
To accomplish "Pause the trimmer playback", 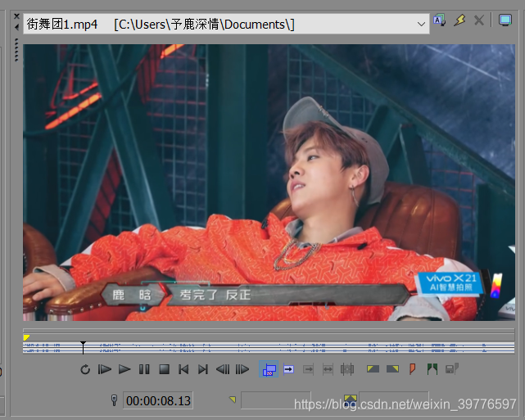I will (144, 369).
